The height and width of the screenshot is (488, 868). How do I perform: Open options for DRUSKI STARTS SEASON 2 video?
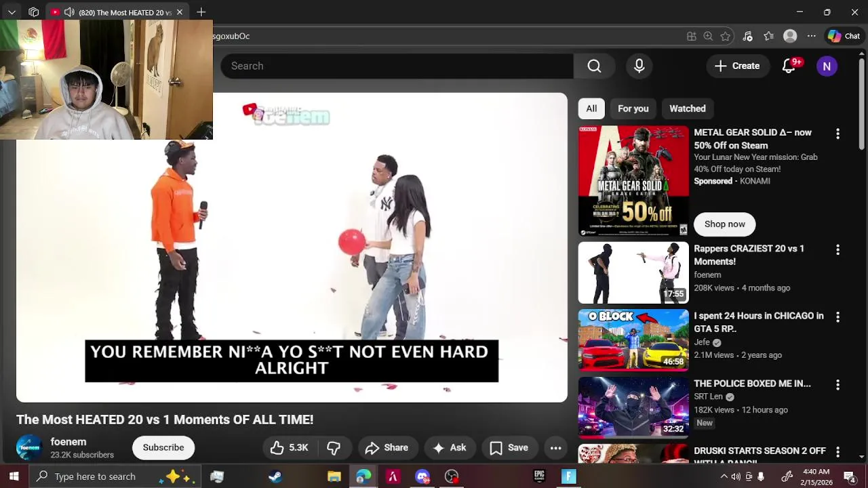click(x=837, y=452)
